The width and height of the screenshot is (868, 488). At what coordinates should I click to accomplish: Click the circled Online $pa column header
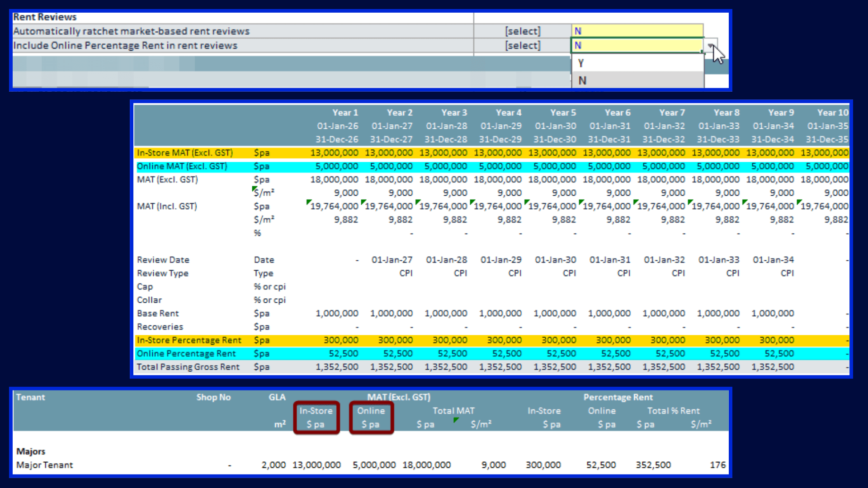(371, 418)
